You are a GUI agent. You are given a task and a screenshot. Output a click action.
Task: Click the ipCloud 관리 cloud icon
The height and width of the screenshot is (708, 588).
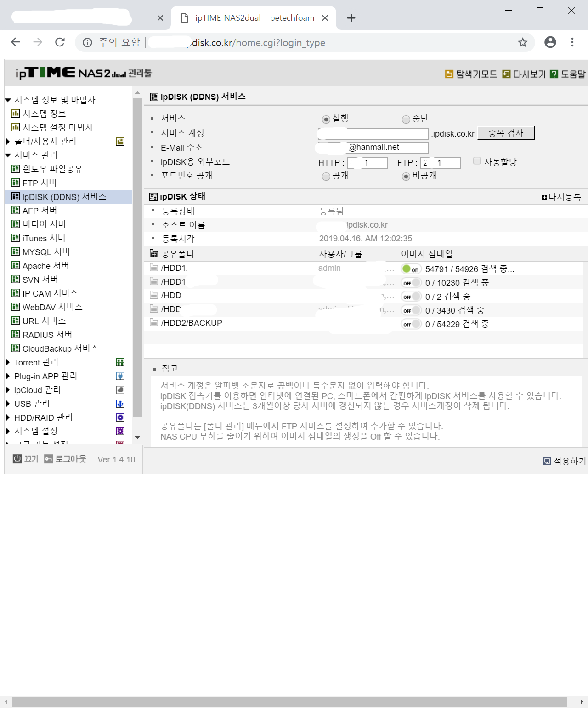(120, 390)
